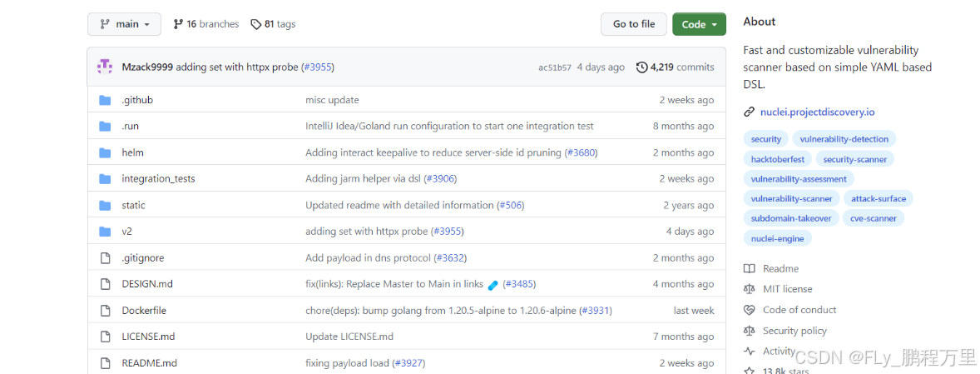
Task: Open the static folder
Action: click(133, 205)
